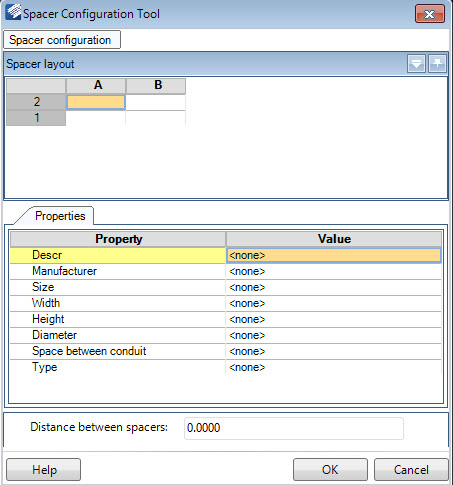This screenshot has width=453, height=485.
Task: Select row header 1 in layout grid
Action: click(x=36, y=118)
